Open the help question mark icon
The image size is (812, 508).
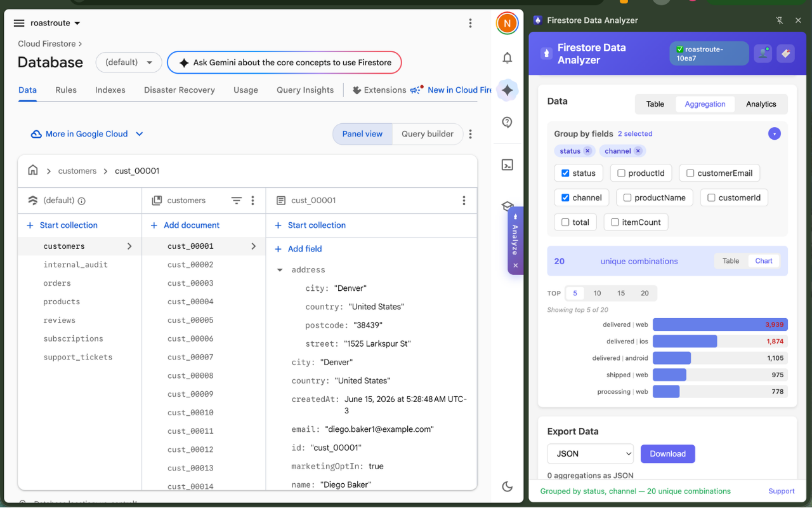coord(507,123)
